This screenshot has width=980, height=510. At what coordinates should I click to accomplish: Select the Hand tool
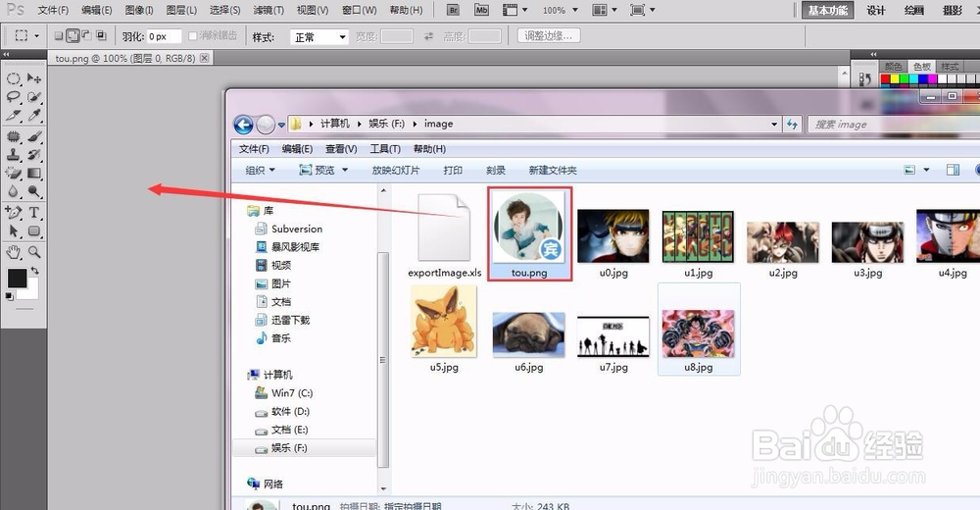pos(14,252)
